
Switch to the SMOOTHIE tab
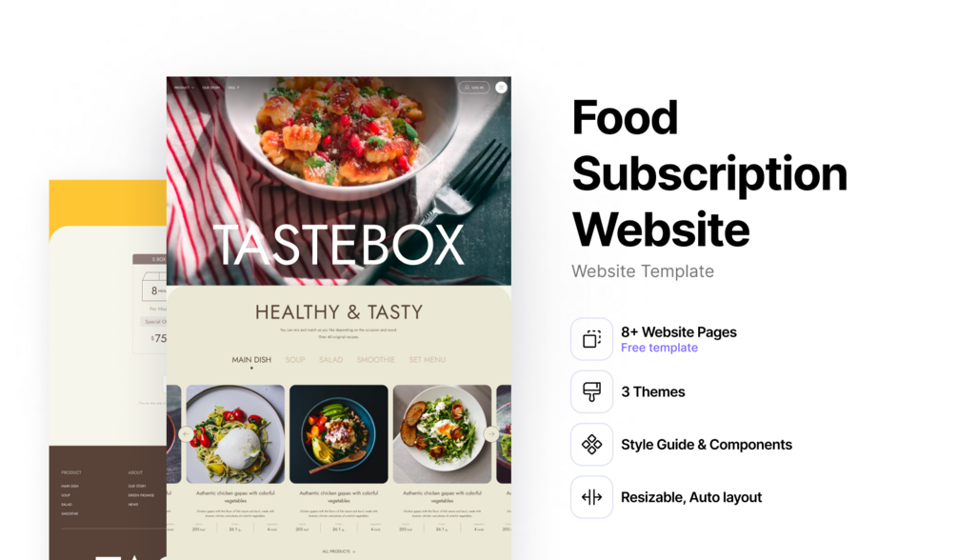click(376, 360)
